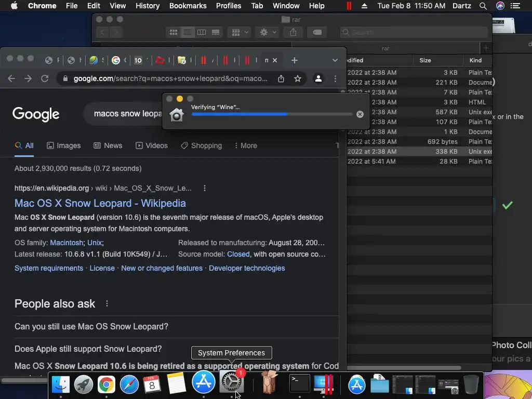The image size is (532, 399).
Task: Bookmark this page with star icon
Action: (x=298, y=79)
